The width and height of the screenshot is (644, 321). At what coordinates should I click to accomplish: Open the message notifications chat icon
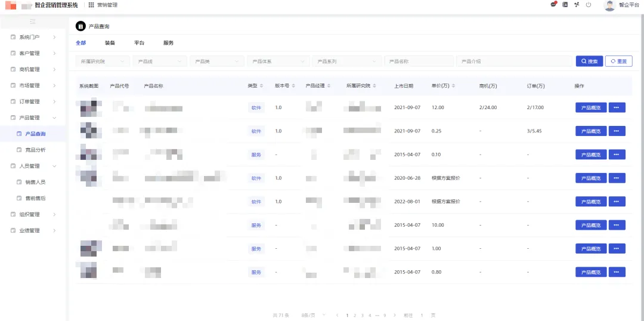[553, 5]
